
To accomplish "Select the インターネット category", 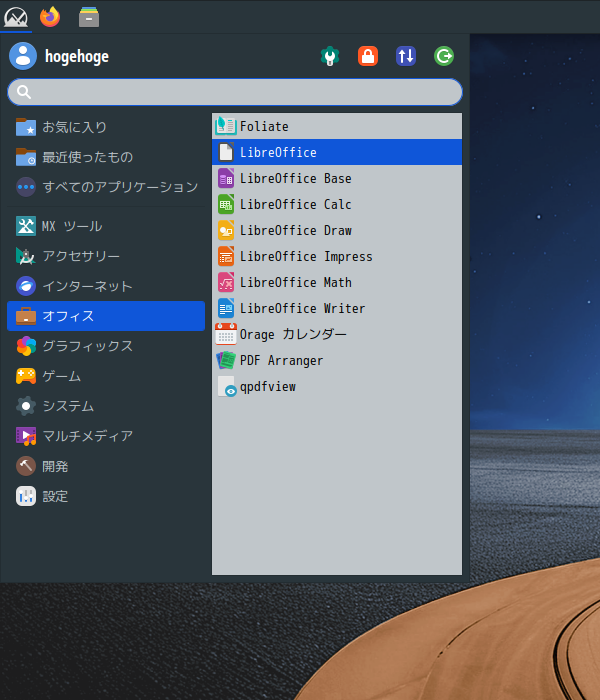I will coord(106,286).
